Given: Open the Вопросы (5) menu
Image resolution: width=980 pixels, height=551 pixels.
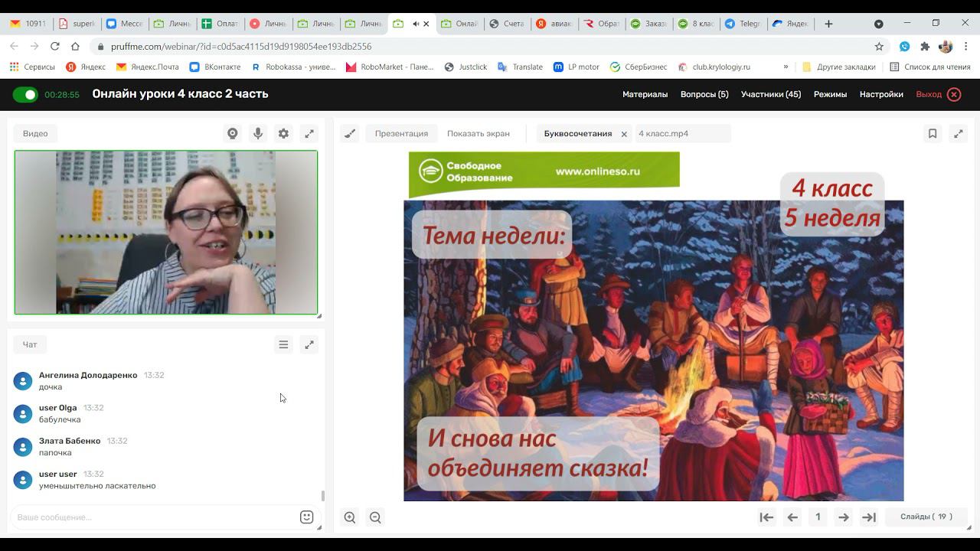Looking at the screenshot, I should [x=704, y=94].
